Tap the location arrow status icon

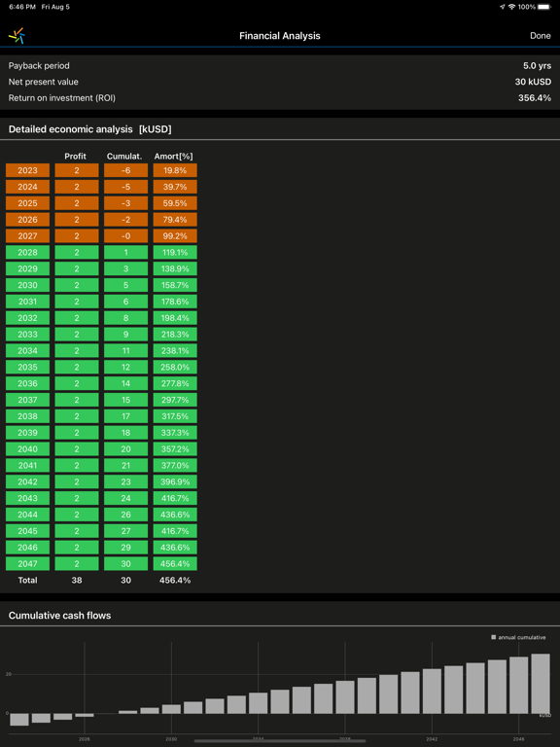click(x=503, y=7)
